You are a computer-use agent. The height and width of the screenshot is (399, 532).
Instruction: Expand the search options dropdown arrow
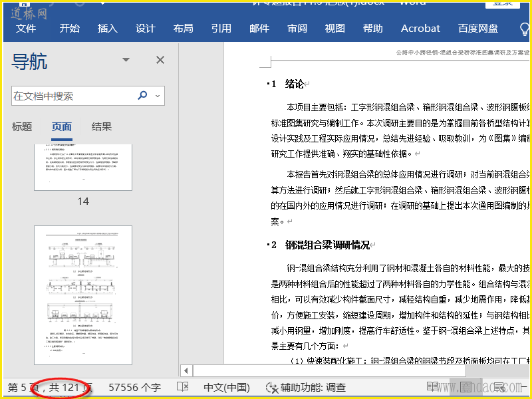[158, 96]
